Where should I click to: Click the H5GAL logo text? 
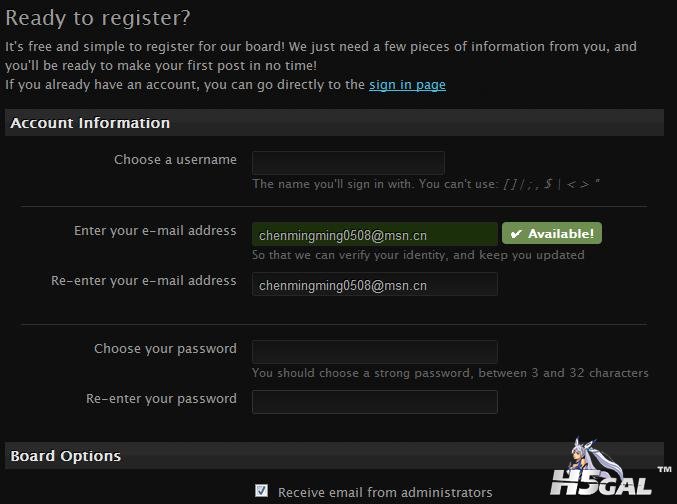click(x=601, y=482)
